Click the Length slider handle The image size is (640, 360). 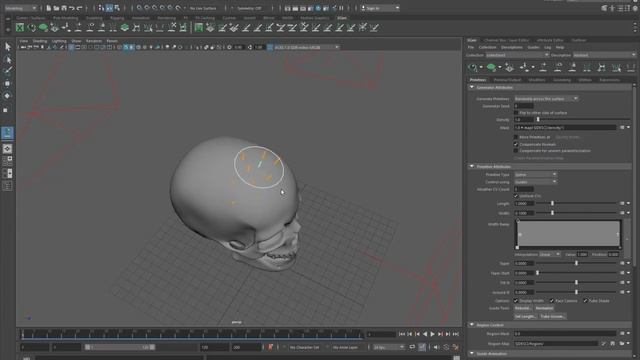pos(552,203)
